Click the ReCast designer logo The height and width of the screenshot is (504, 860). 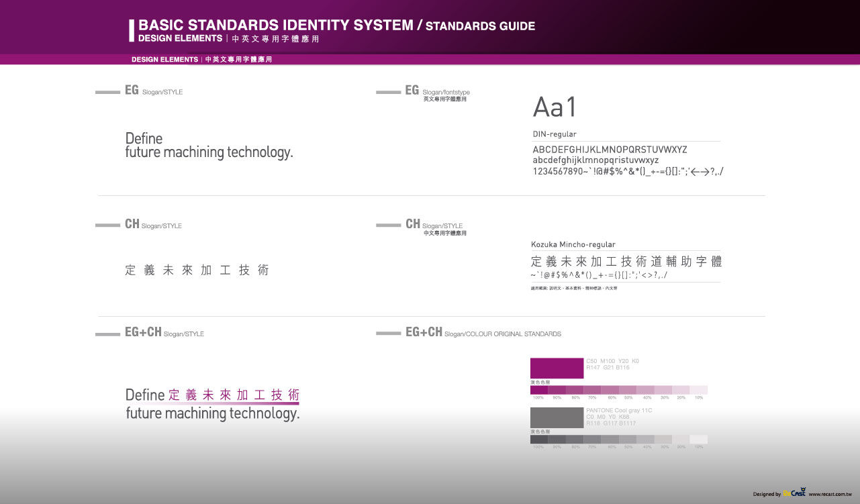pyautogui.click(x=795, y=493)
